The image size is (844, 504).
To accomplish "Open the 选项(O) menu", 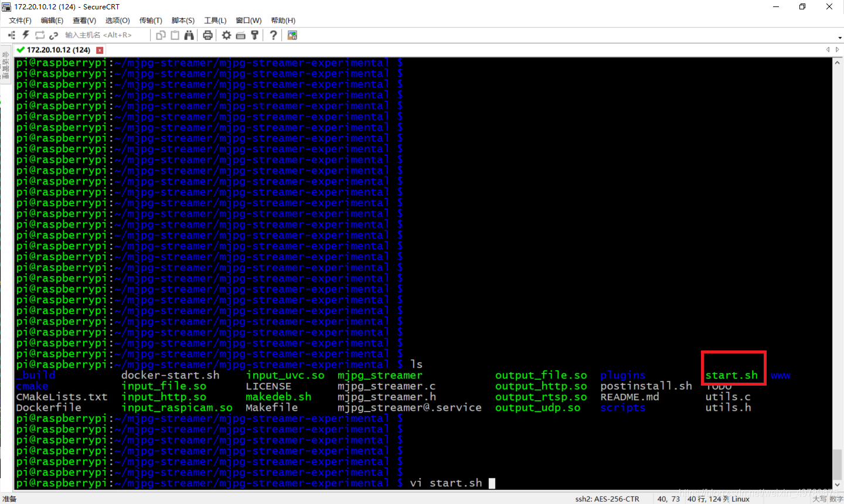I will click(x=118, y=21).
